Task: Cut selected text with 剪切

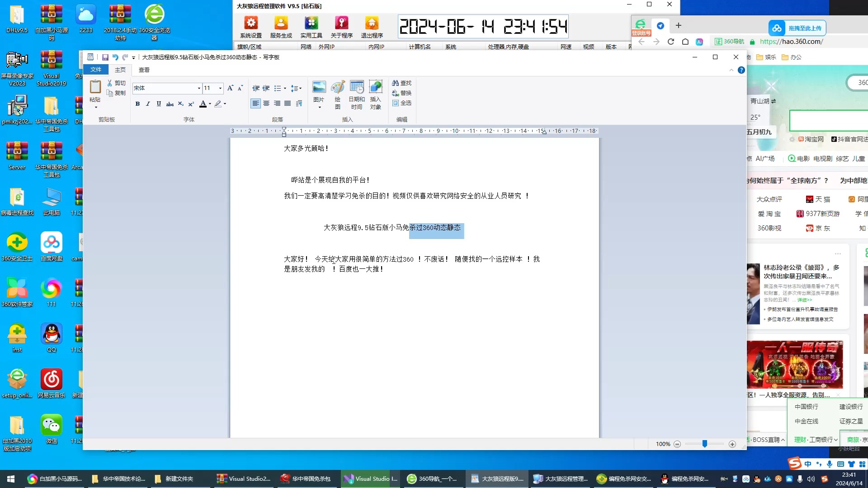Action: click(x=116, y=83)
